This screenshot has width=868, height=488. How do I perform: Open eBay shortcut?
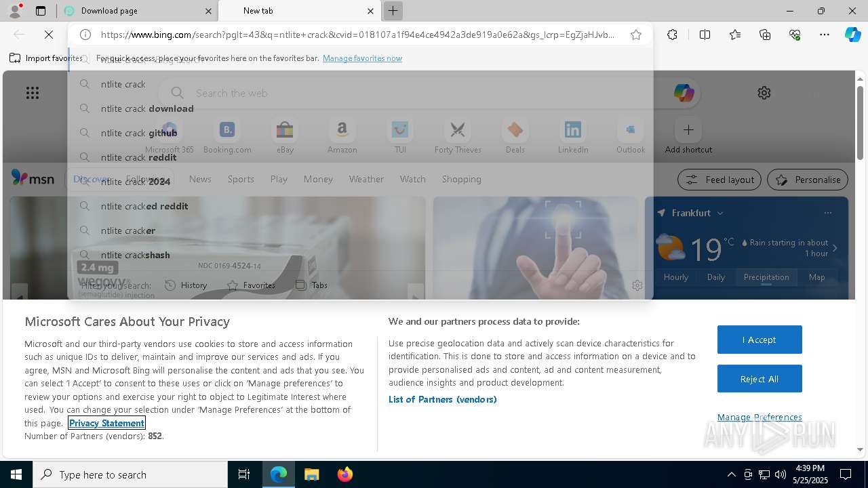[x=285, y=136]
